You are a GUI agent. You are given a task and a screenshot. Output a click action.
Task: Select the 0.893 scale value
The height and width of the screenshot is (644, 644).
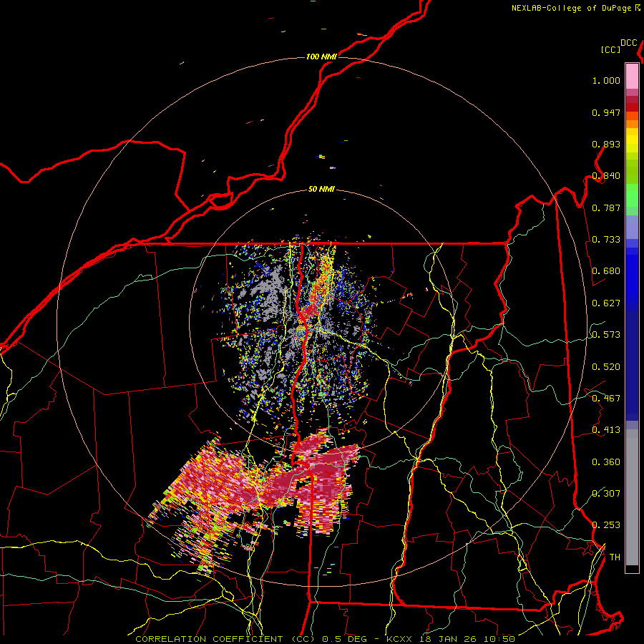pyautogui.click(x=606, y=144)
